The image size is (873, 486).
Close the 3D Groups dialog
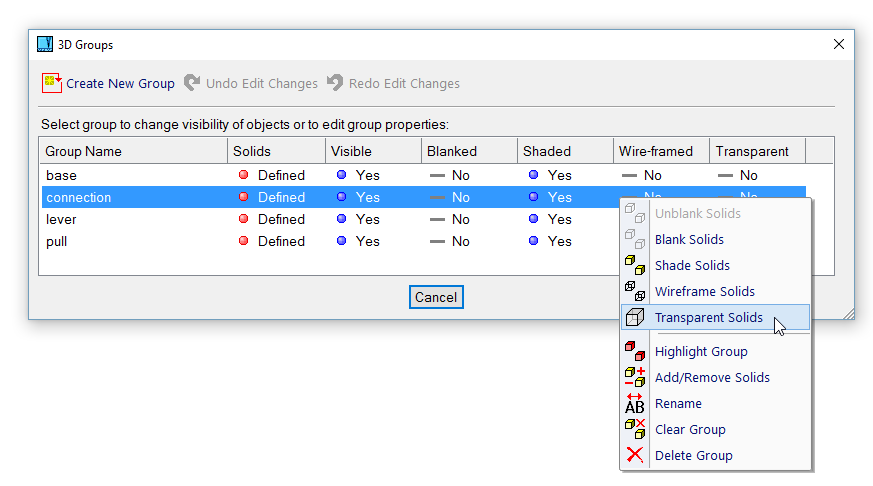(838, 44)
